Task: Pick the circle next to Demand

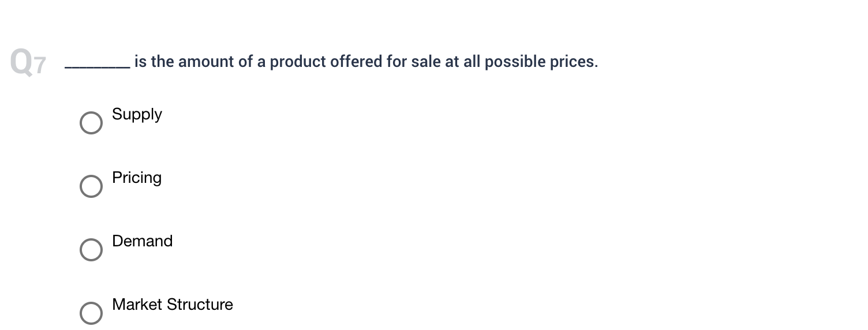Action: tap(91, 250)
